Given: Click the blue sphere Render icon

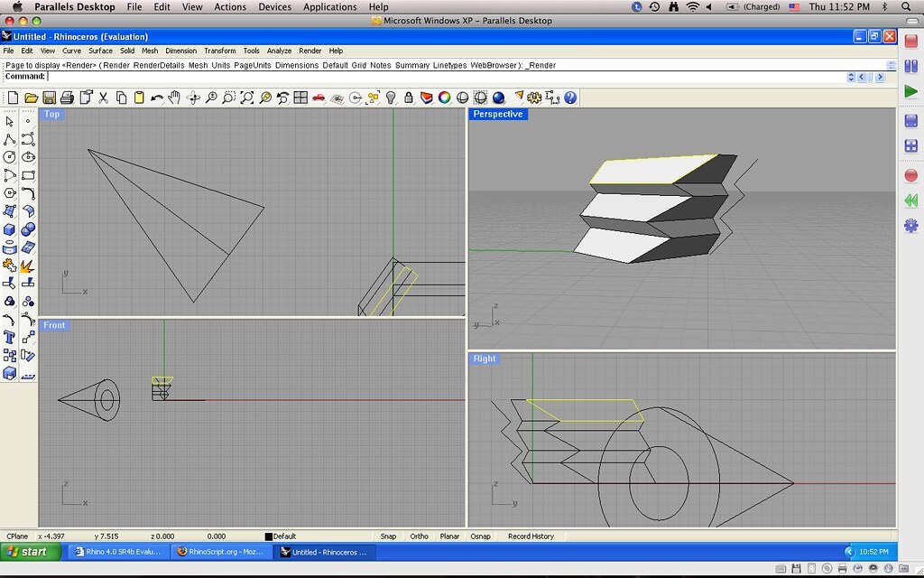Looking at the screenshot, I should pyautogui.click(x=498, y=98).
